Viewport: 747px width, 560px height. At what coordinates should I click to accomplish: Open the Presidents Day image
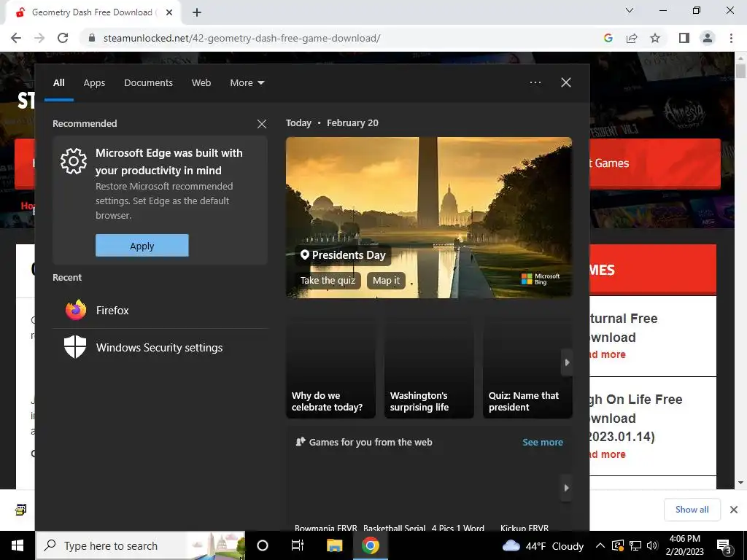point(429,217)
